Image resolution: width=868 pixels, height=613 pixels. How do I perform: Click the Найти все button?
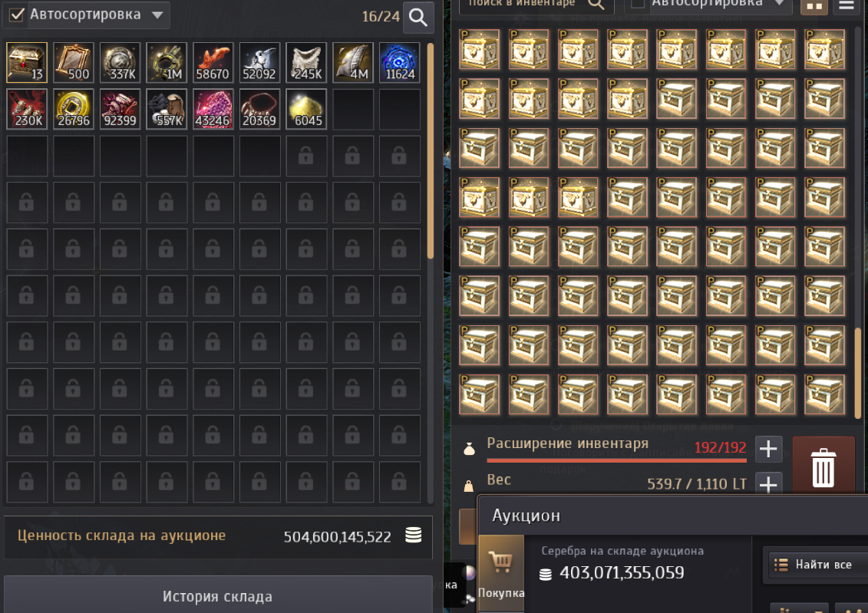pyautogui.click(x=815, y=565)
